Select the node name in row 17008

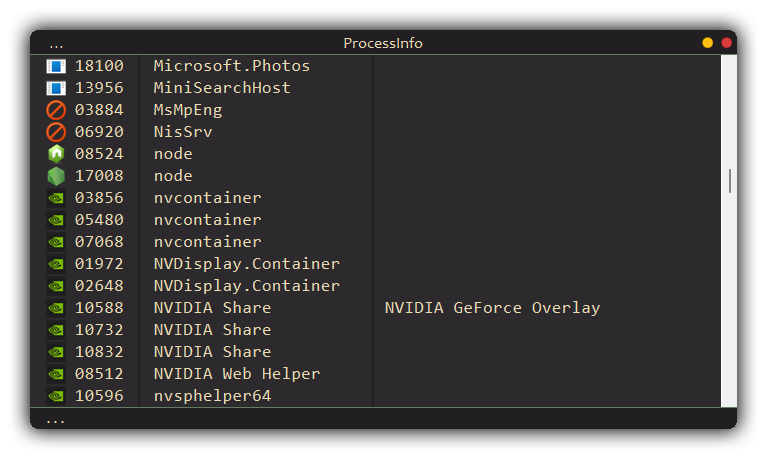pyautogui.click(x=173, y=176)
